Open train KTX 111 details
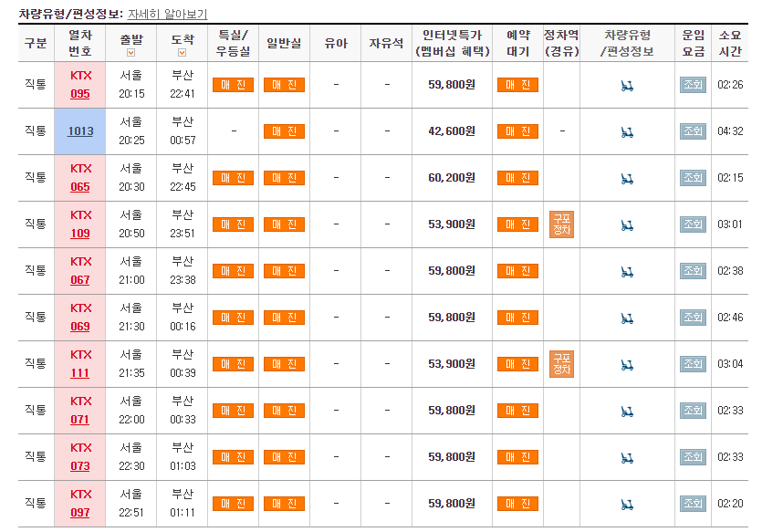This screenshot has width=762, height=532. coord(80,373)
